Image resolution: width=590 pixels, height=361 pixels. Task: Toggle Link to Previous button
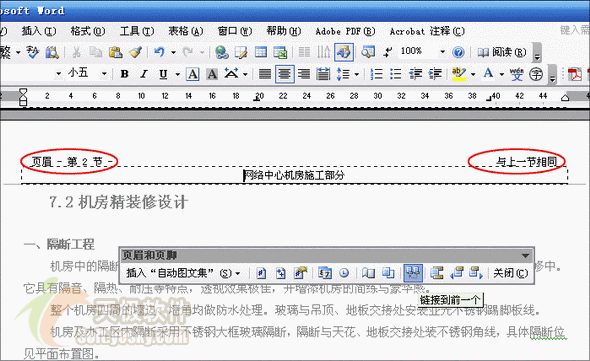[x=413, y=273]
